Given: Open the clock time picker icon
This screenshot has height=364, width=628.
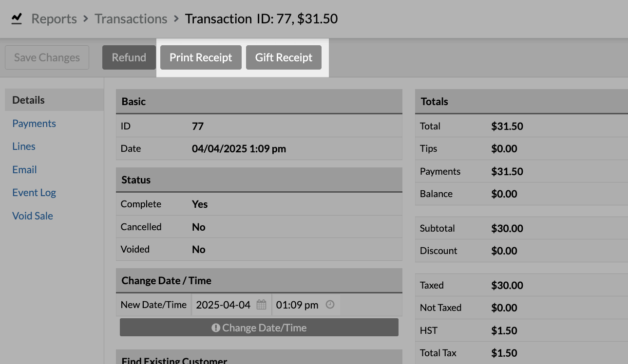Looking at the screenshot, I should pyautogui.click(x=330, y=305).
